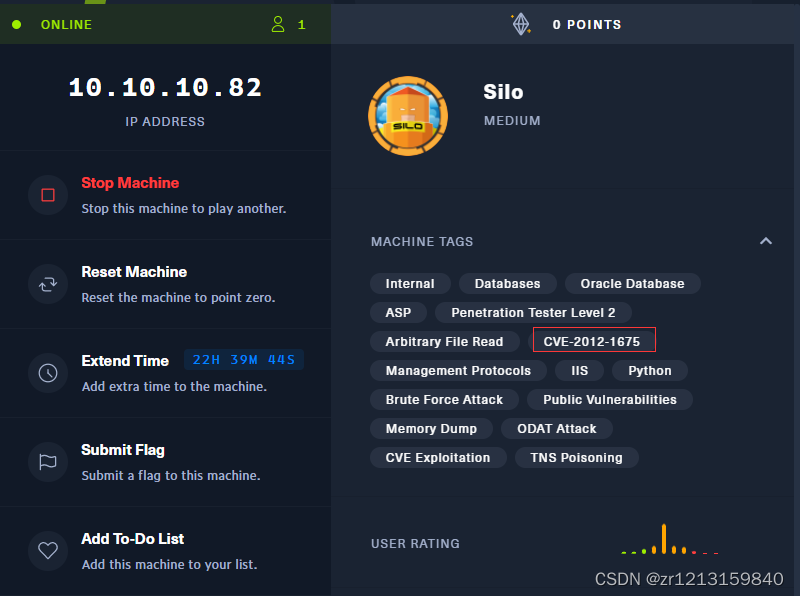
Task: Click the Reset Machine label
Action: [134, 271]
